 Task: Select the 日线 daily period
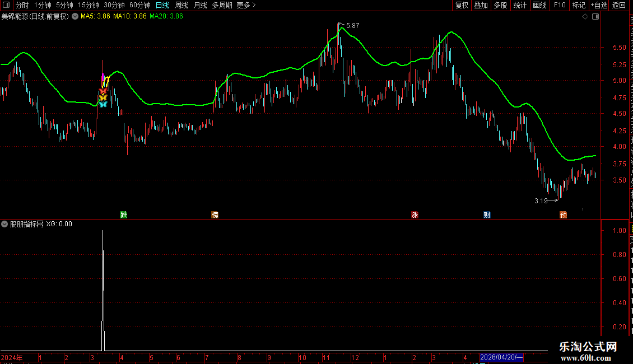[162, 5]
